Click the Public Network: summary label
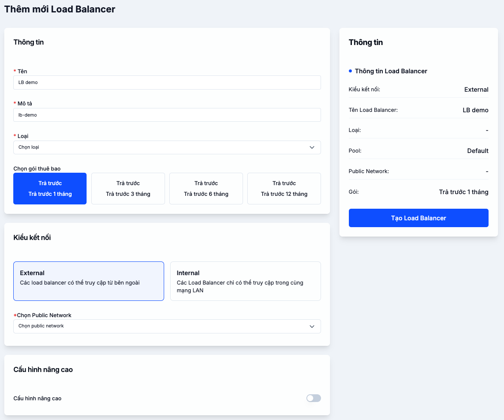 point(369,171)
